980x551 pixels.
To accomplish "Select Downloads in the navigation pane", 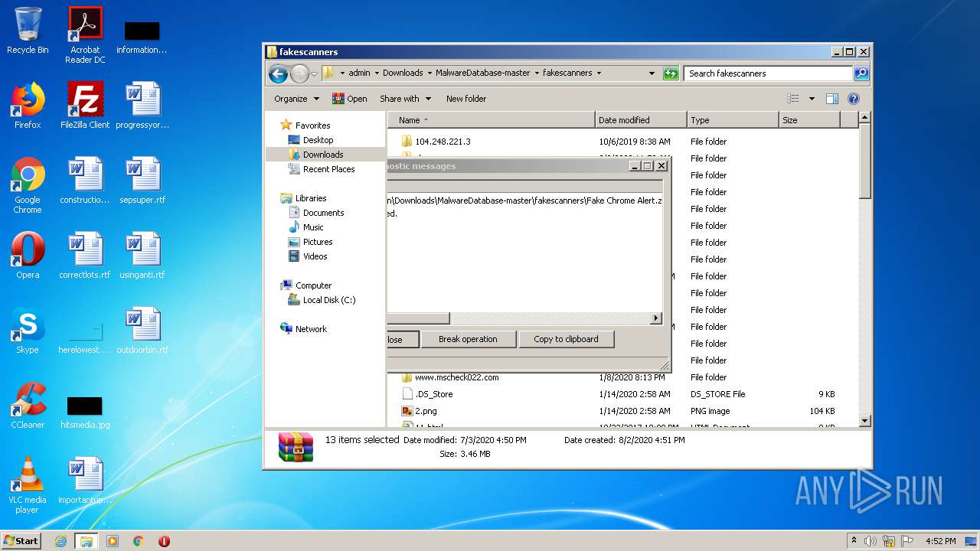I will pyautogui.click(x=322, y=155).
